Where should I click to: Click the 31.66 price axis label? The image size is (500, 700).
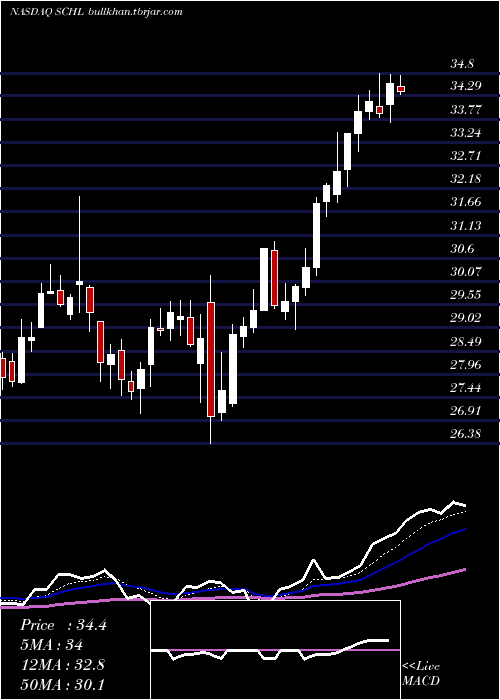pos(466,202)
